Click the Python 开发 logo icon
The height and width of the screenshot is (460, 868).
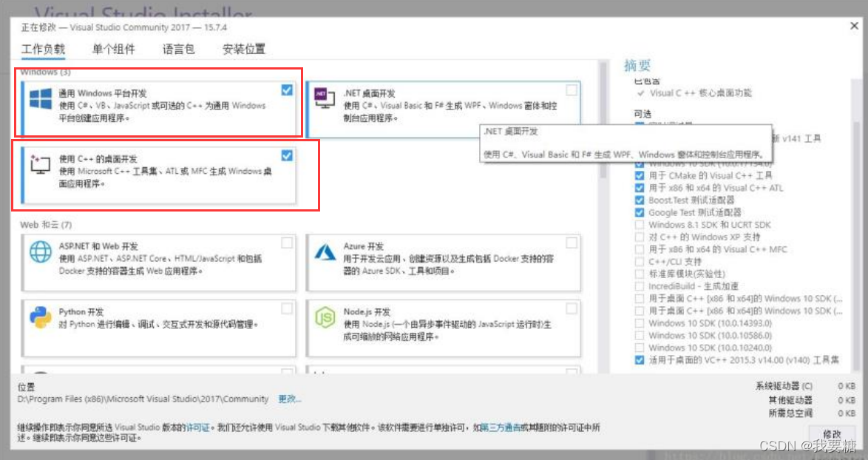pyautogui.click(x=41, y=318)
